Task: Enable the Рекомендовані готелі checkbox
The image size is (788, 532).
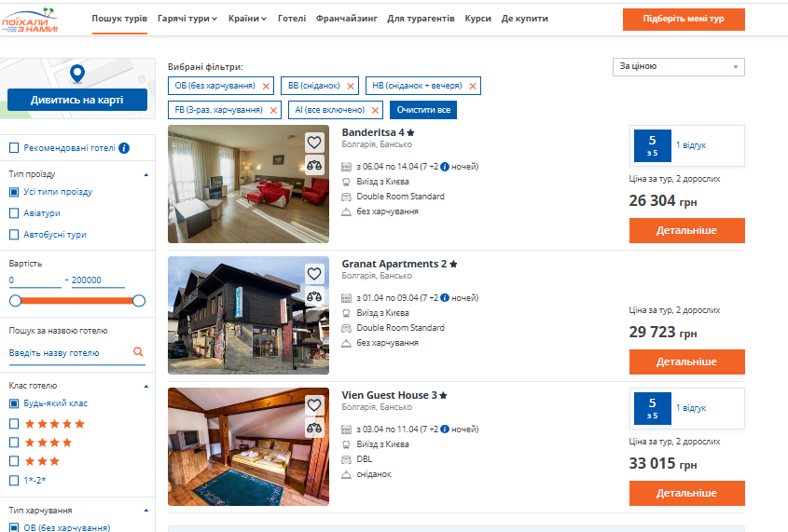Action: 14,148
